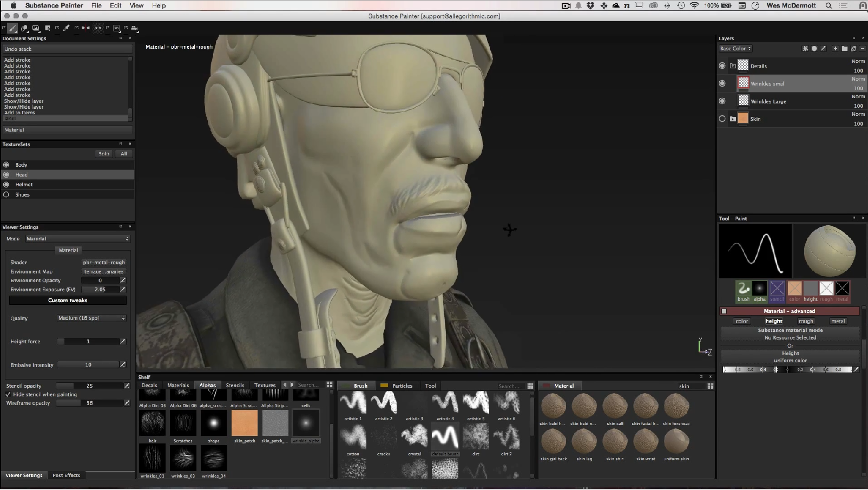
Task: Uncheck Hide stencil when painting
Action: click(8, 395)
